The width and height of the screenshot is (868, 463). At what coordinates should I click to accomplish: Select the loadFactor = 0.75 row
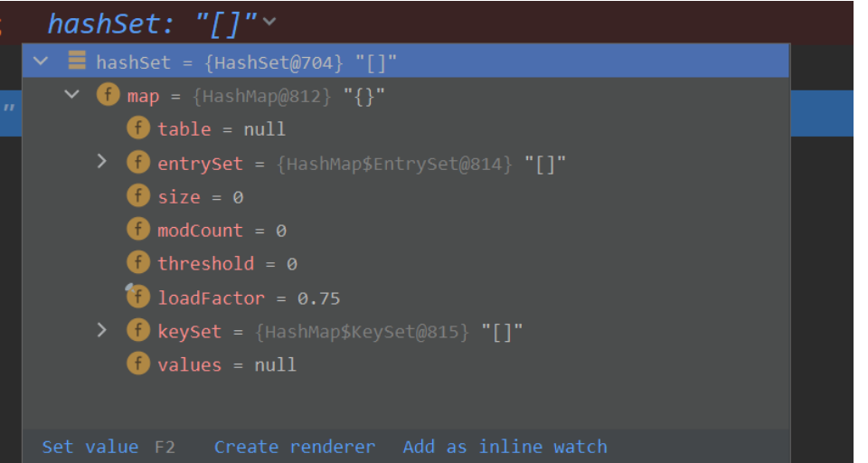coord(249,298)
